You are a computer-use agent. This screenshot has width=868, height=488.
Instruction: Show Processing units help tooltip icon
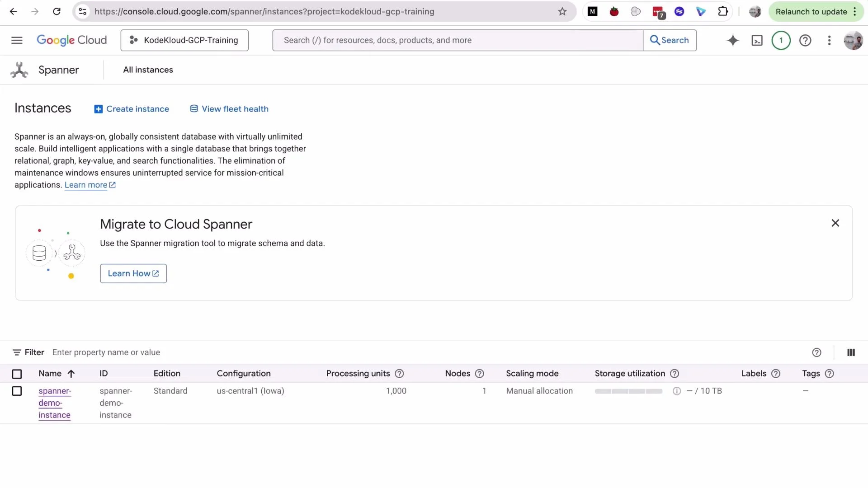399,374
